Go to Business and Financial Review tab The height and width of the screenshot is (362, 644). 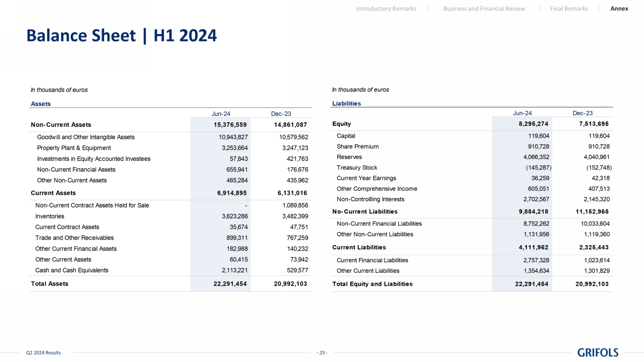(484, 8)
